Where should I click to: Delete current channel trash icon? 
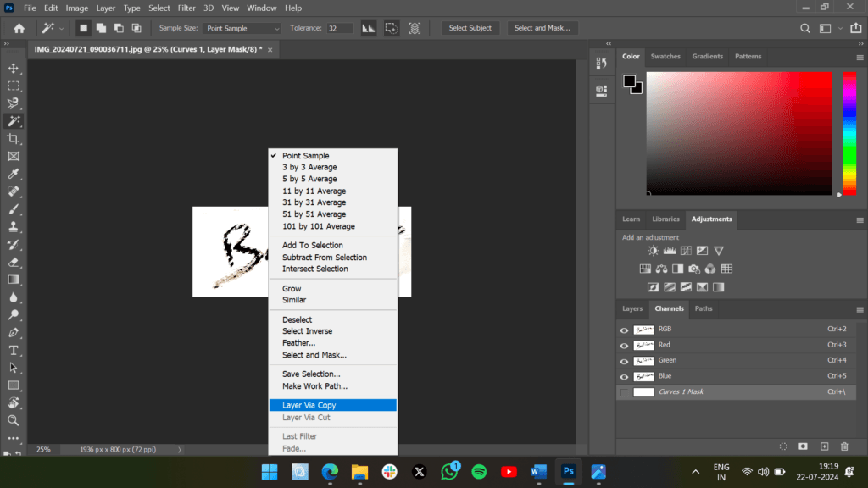(844, 446)
